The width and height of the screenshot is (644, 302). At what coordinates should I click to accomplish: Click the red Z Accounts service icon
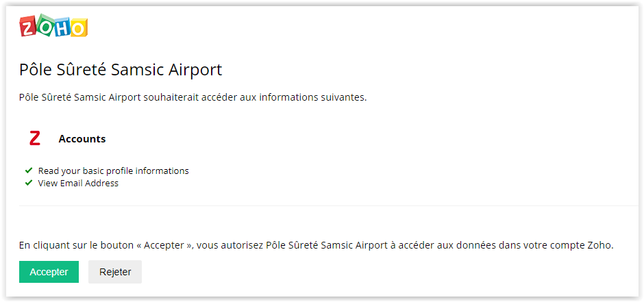(35, 138)
